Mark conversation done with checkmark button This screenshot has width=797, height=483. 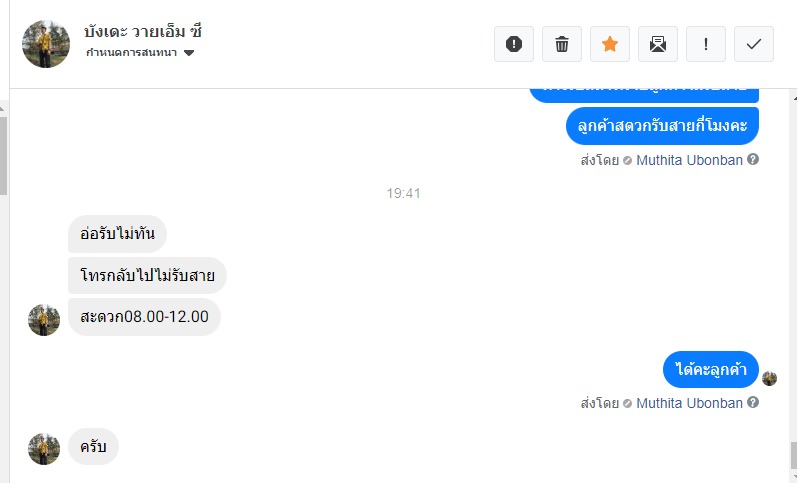754,44
